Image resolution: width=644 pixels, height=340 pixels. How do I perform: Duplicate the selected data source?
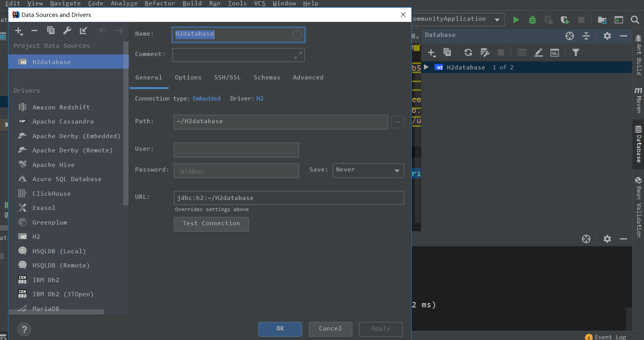[51, 30]
